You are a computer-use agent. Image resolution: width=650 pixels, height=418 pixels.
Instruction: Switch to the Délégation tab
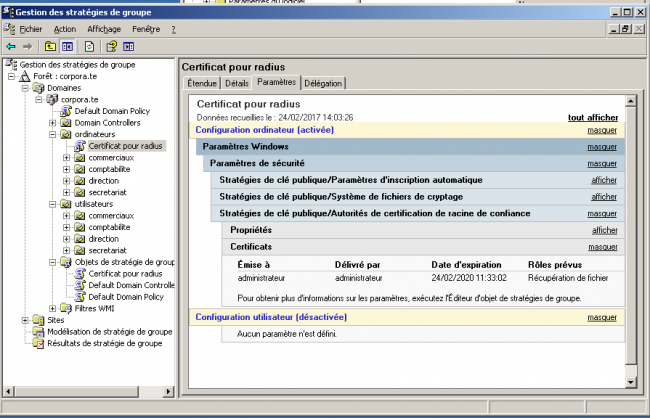click(x=322, y=83)
